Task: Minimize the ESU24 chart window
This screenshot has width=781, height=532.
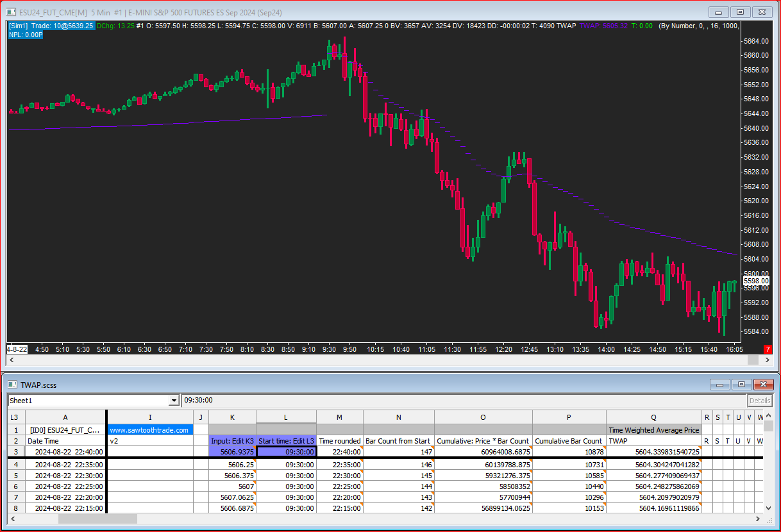Action: pyautogui.click(x=719, y=12)
